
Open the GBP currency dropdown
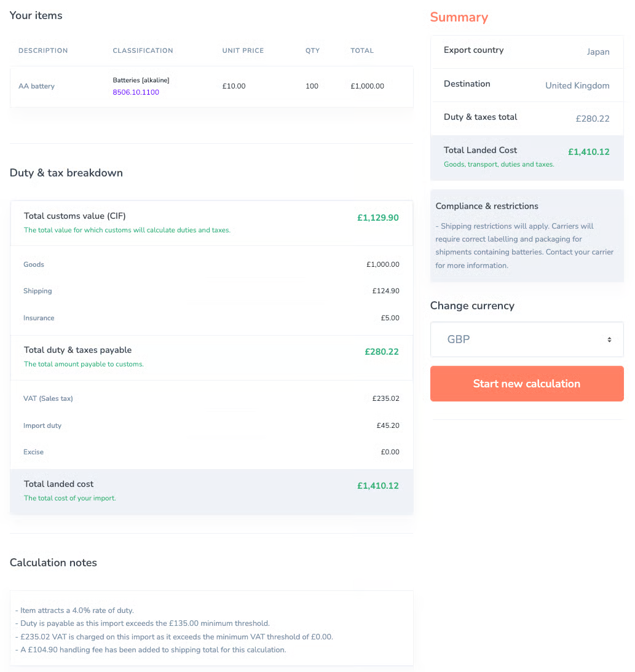(x=527, y=339)
